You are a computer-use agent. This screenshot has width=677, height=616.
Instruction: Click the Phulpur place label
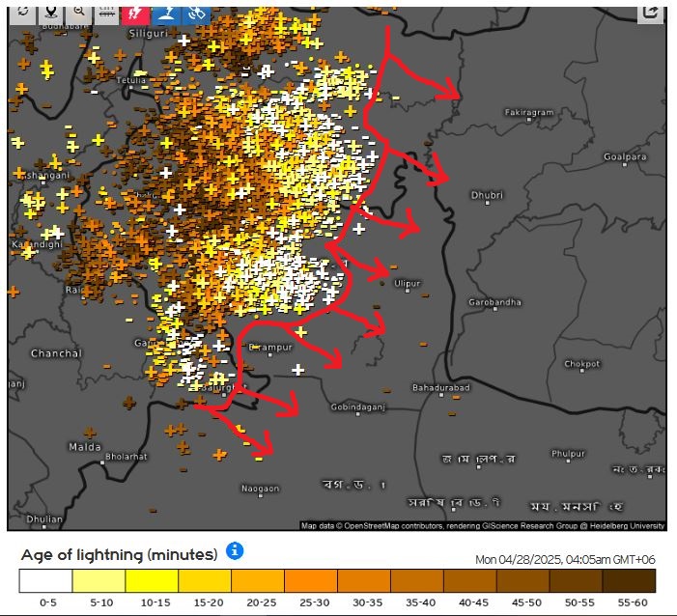click(x=568, y=454)
